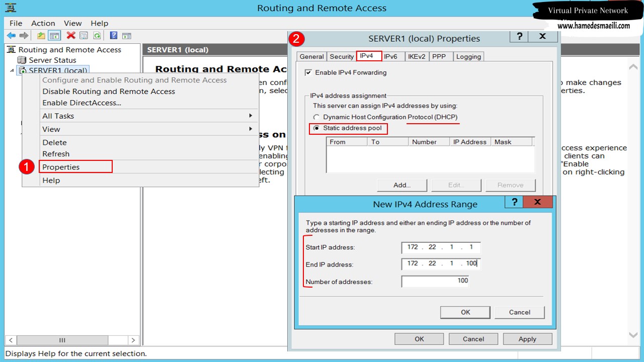The image size is (644, 362).
Task: Click the blue Help question mark icon
Action: coord(114,36)
